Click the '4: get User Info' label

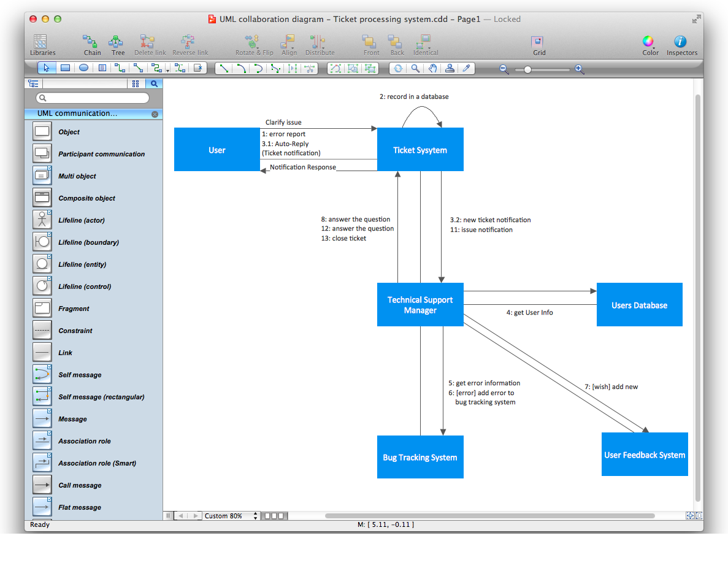pyautogui.click(x=529, y=313)
